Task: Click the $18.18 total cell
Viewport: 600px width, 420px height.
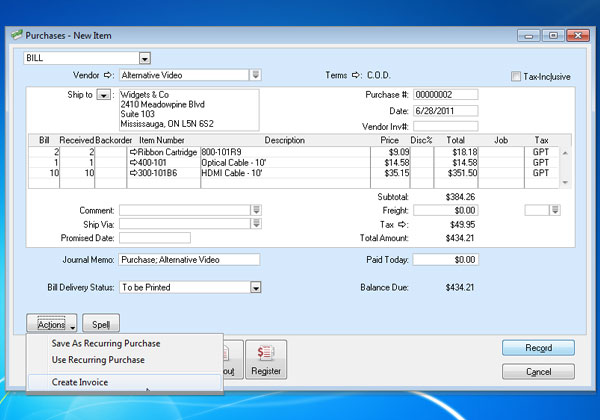Action: point(456,152)
